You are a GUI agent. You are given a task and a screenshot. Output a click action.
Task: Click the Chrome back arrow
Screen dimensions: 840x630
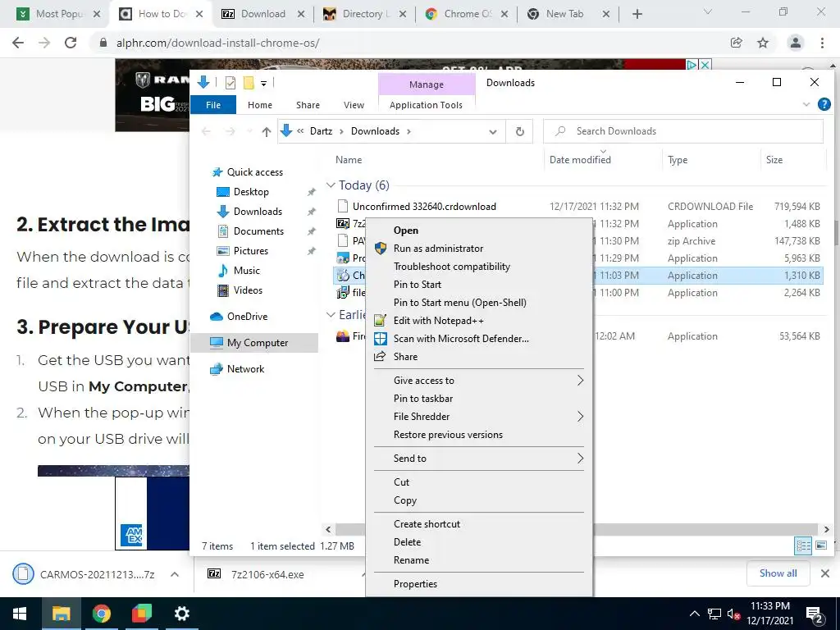[18, 43]
